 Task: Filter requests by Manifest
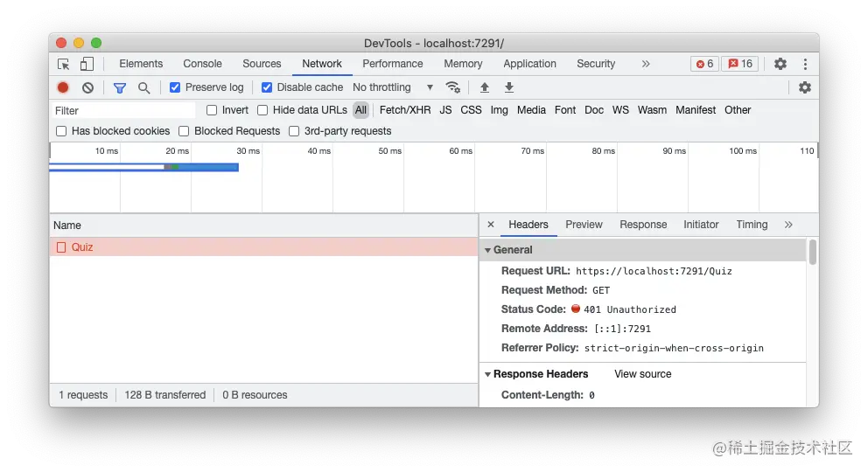click(x=696, y=110)
